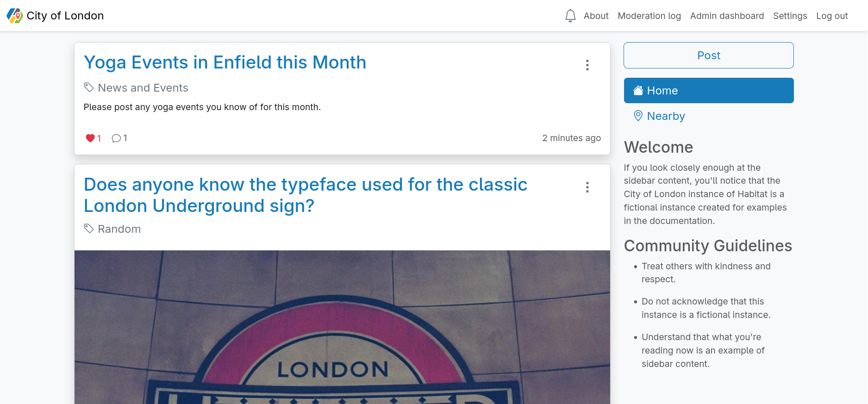Open Settings from the top navigation

[790, 16]
